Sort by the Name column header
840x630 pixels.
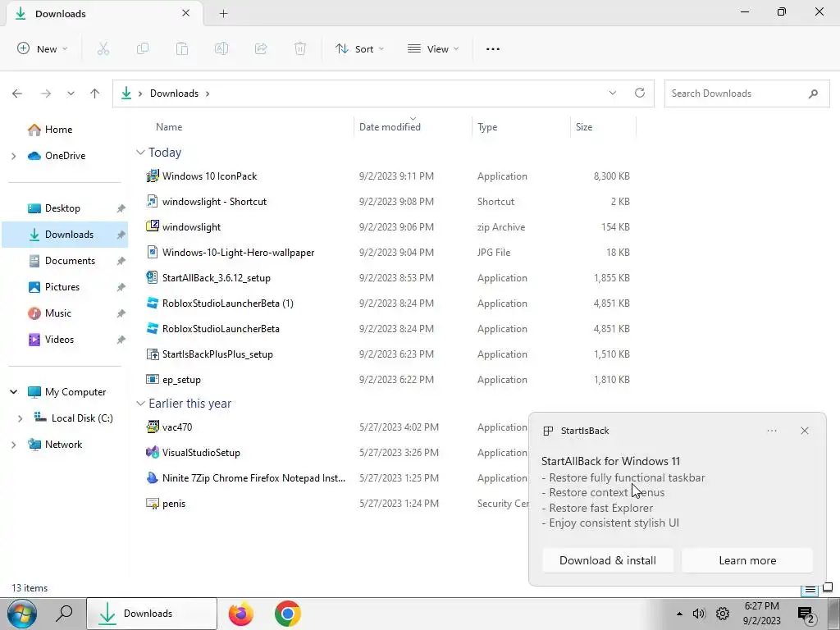pos(169,127)
